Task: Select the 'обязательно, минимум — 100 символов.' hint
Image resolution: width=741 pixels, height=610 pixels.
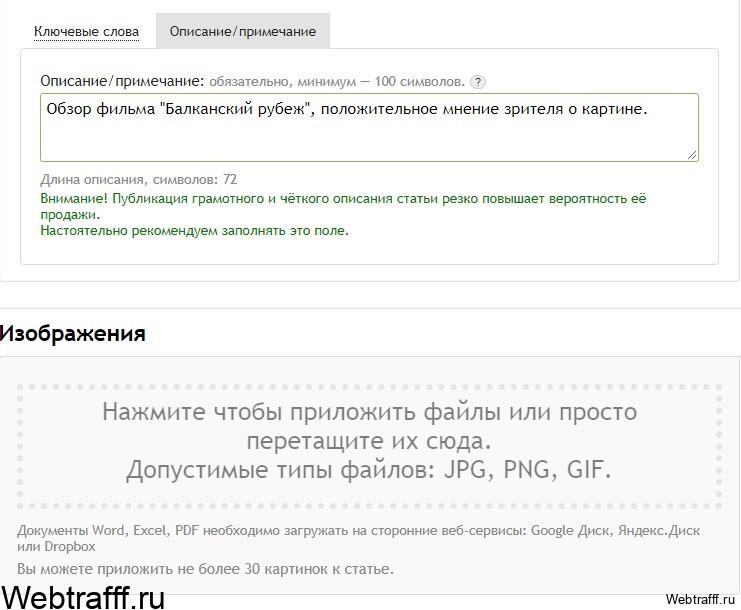Action: [x=337, y=82]
